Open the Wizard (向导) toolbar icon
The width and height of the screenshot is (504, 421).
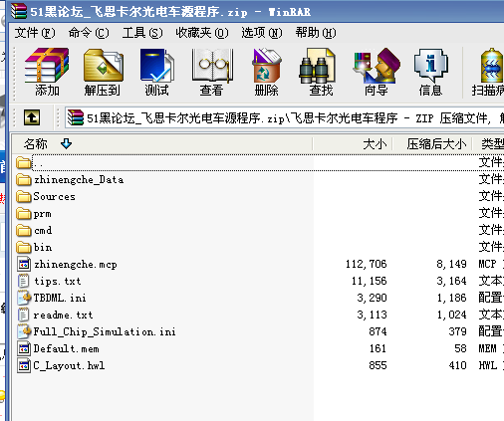pyautogui.click(x=377, y=65)
